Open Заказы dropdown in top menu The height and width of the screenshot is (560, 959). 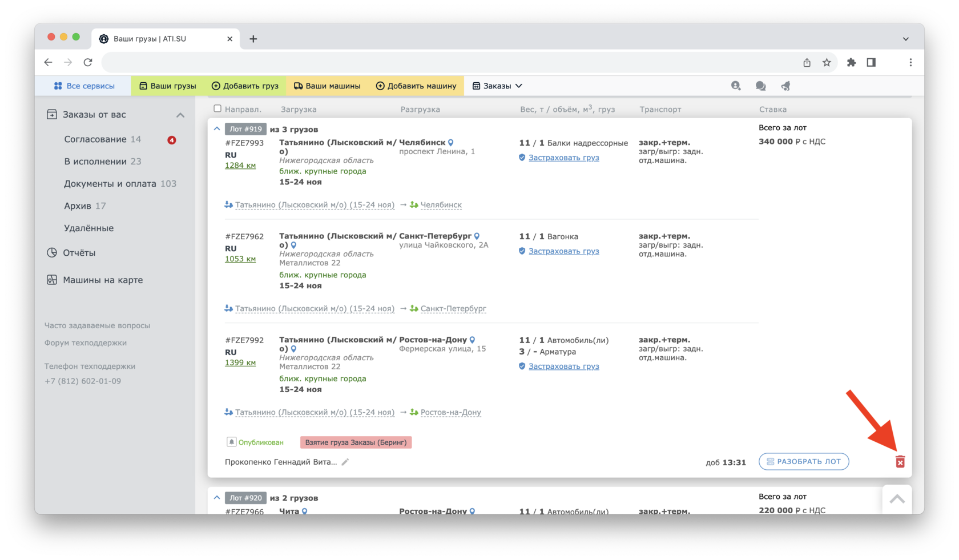click(x=497, y=86)
